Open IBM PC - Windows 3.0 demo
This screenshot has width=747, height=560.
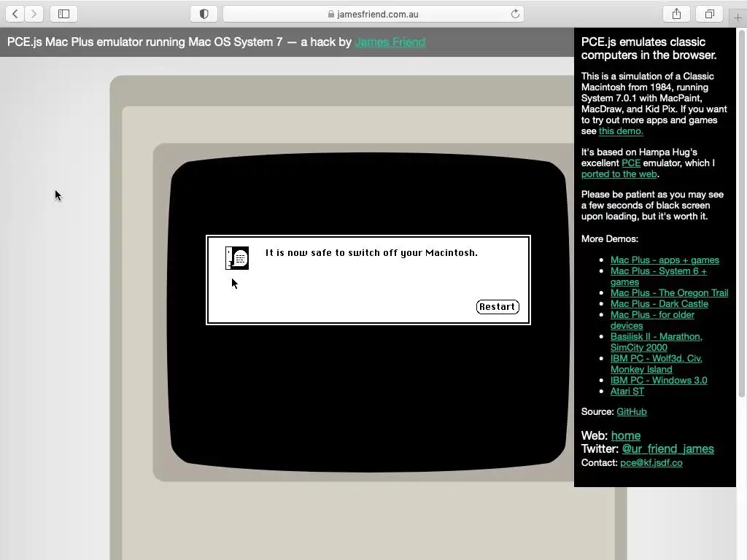click(x=659, y=381)
